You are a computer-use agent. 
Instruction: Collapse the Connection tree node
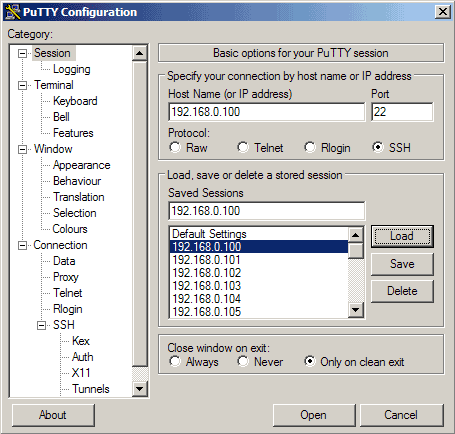(x=22, y=245)
